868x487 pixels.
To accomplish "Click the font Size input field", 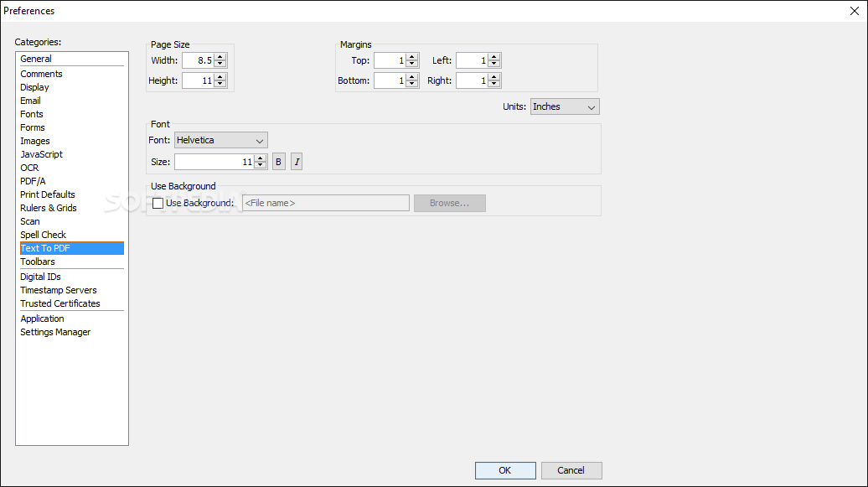I will pyautogui.click(x=214, y=162).
